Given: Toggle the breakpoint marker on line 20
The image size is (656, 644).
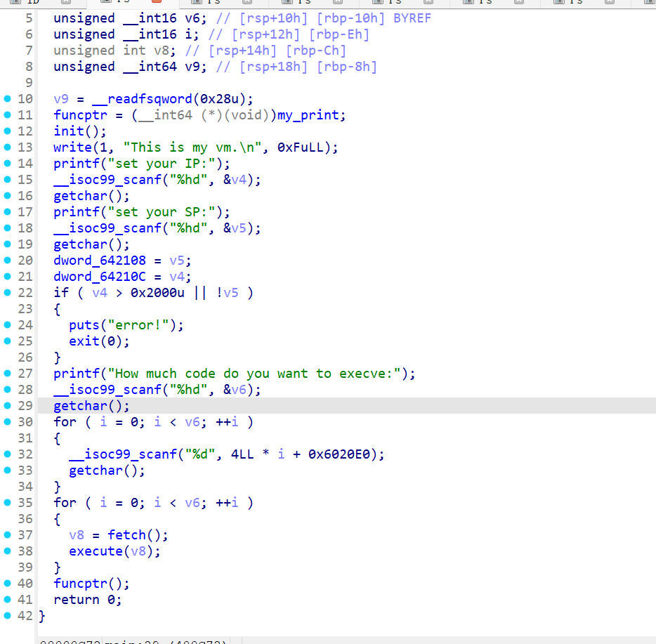Looking at the screenshot, I should pyautogui.click(x=7, y=261).
